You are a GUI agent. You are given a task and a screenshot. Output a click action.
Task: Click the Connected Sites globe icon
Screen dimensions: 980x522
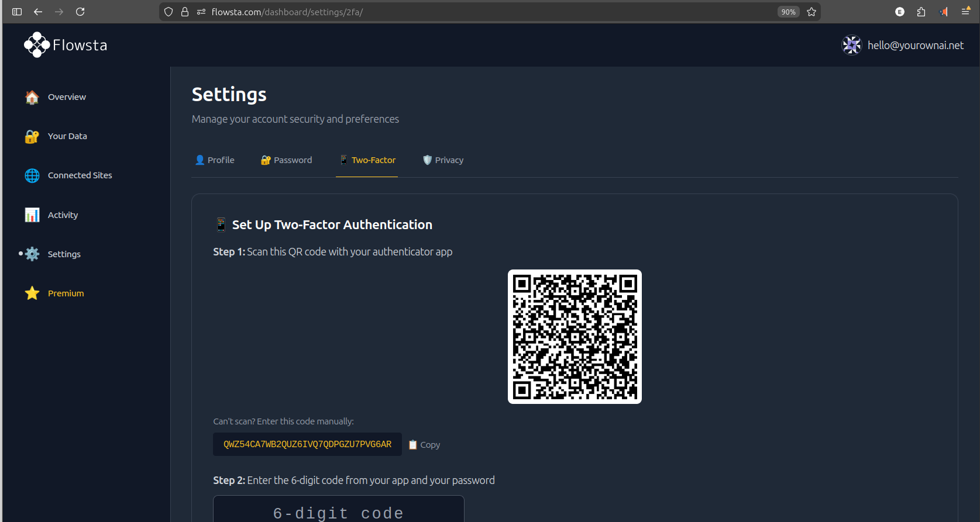[32, 175]
